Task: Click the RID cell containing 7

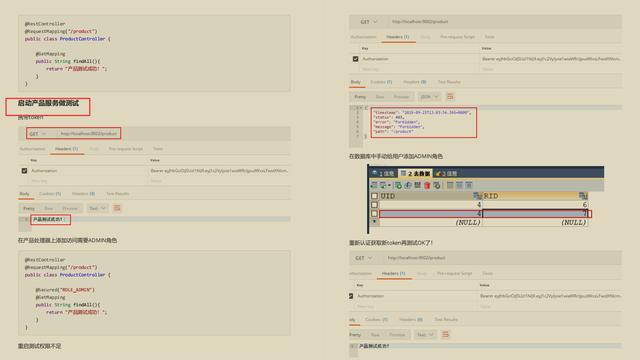Action: point(535,213)
